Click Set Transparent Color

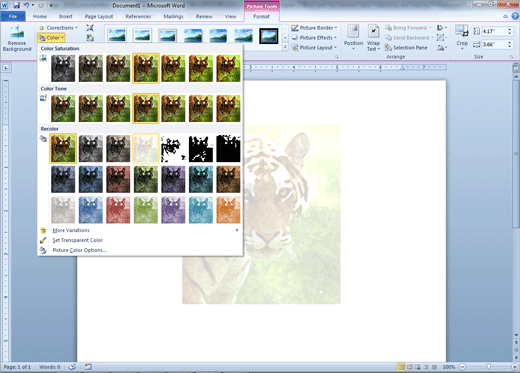pos(77,240)
